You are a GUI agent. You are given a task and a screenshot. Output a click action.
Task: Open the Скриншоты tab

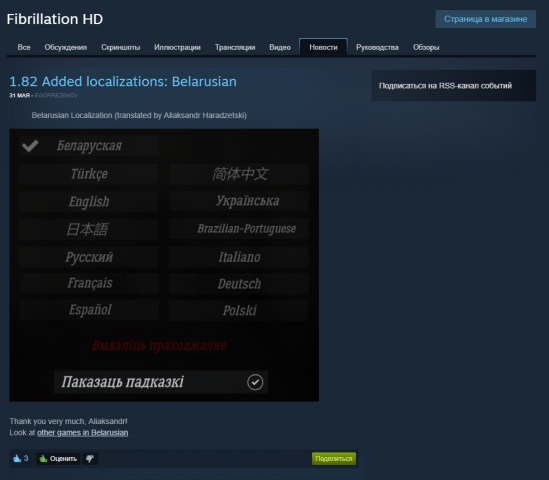click(x=120, y=47)
